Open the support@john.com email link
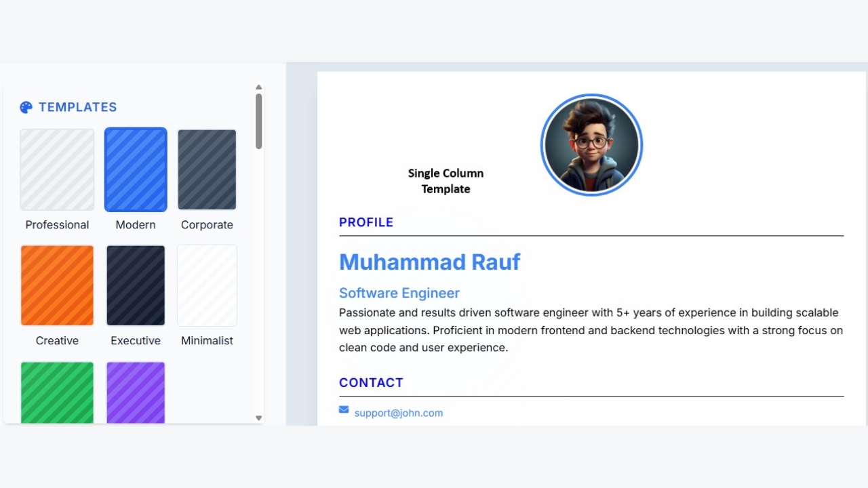868x488 pixels. click(398, 413)
